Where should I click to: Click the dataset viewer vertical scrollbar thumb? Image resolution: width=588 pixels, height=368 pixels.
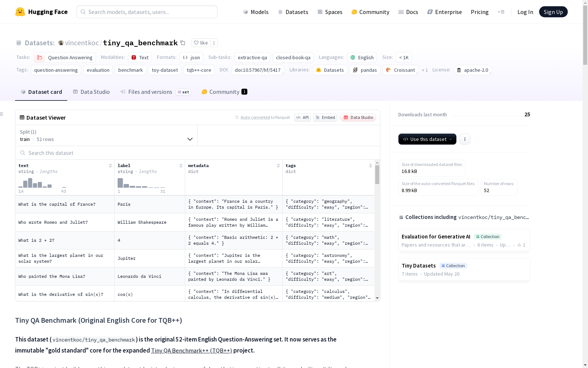(x=377, y=174)
